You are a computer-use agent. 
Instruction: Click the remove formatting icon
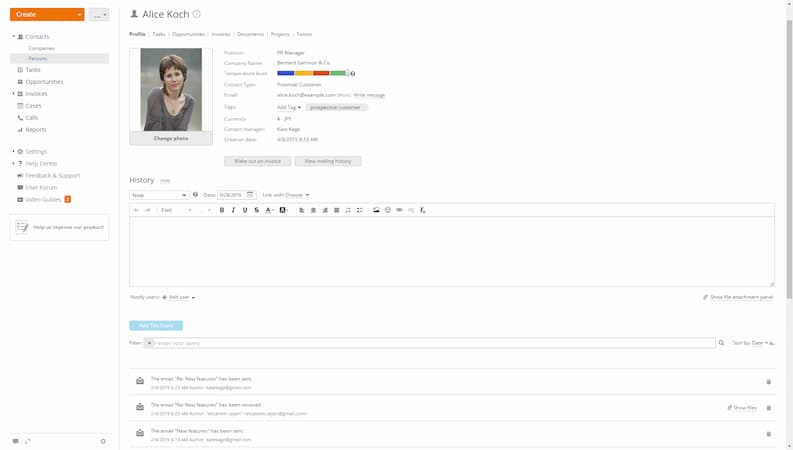click(423, 210)
